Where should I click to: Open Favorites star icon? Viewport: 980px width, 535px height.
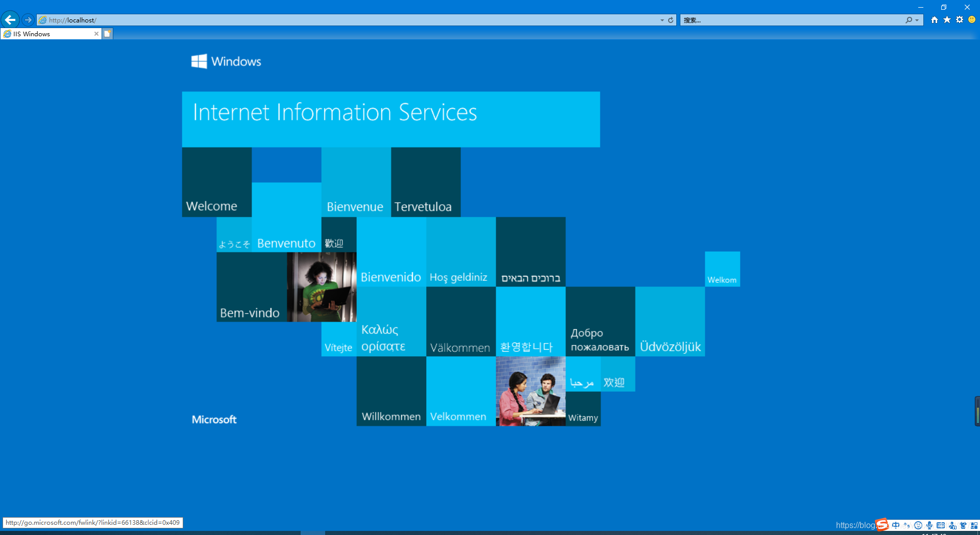(947, 20)
